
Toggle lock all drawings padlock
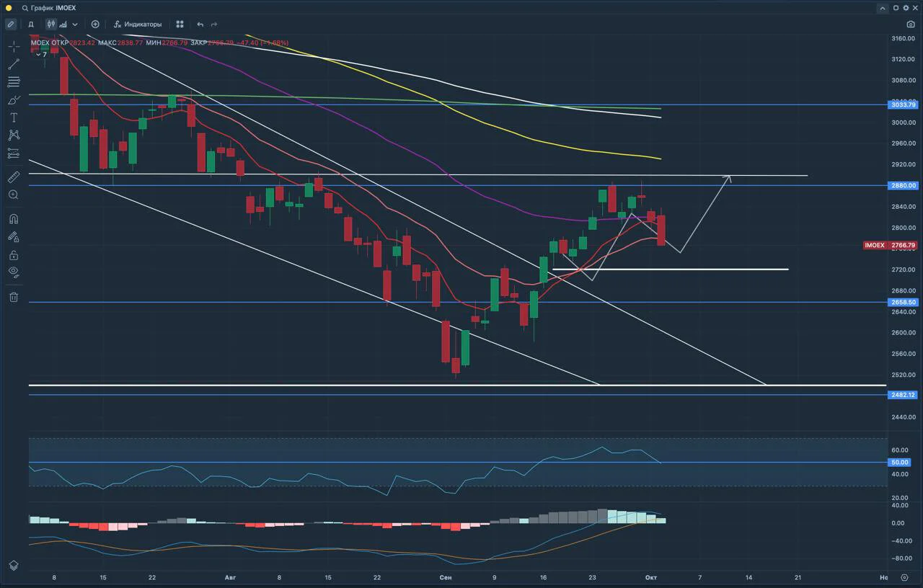click(x=13, y=254)
